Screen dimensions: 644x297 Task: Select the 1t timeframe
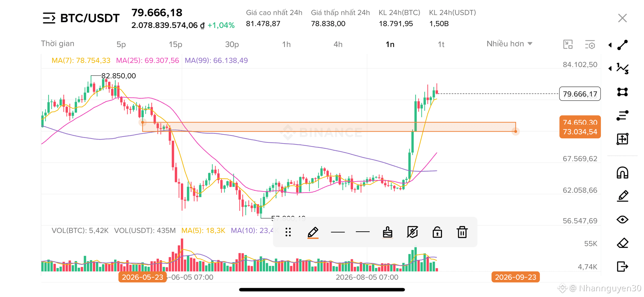coord(441,44)
